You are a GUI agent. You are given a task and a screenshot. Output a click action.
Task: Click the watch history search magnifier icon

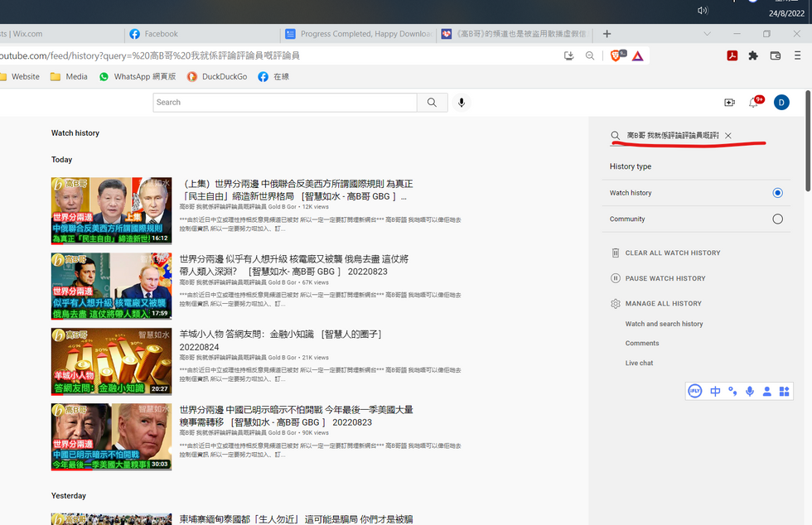tap(615, 136)
